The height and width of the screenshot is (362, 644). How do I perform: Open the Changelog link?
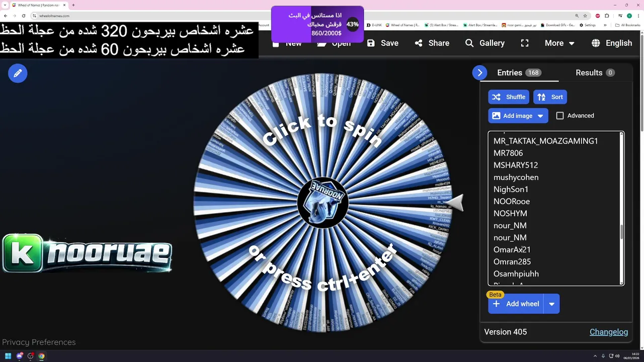[x=609, y=332]
